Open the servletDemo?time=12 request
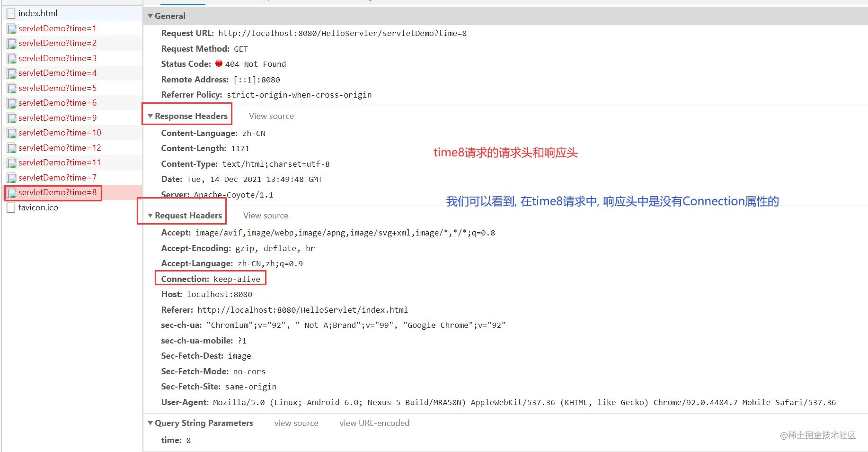 [60, 148]
